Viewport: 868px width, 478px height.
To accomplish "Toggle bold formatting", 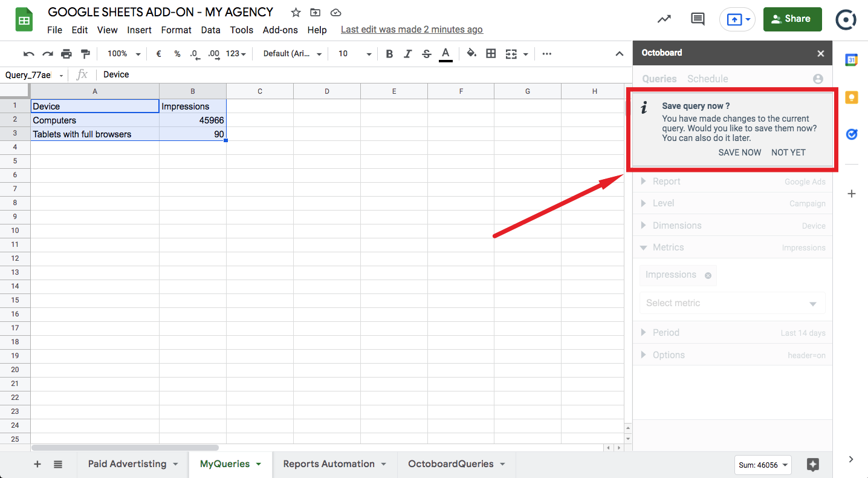I will pos(389,54).
